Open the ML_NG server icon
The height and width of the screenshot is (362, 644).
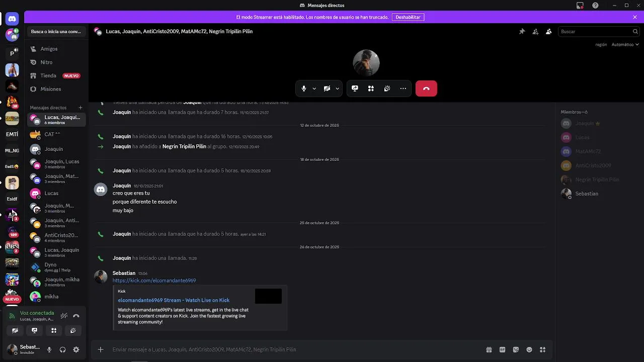[12, 150]
